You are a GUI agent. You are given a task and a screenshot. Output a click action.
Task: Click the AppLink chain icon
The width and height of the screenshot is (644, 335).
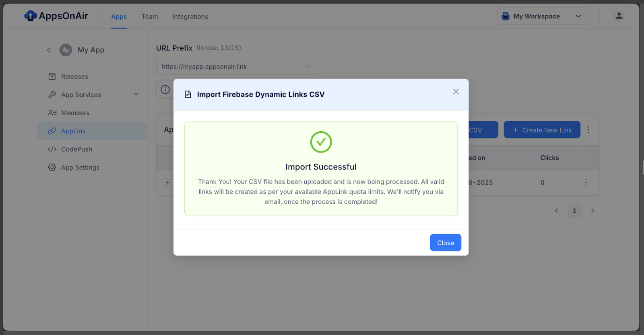coord(52,131)
